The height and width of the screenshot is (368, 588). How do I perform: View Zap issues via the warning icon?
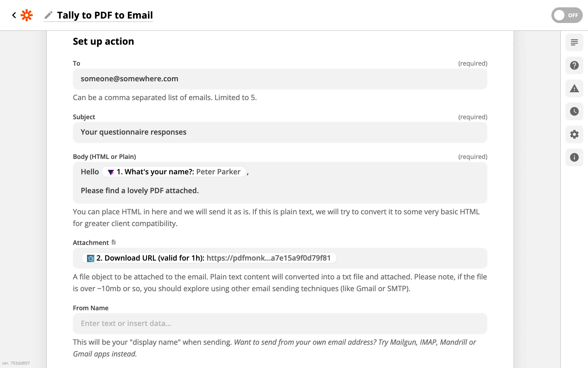tap(574, 89)
